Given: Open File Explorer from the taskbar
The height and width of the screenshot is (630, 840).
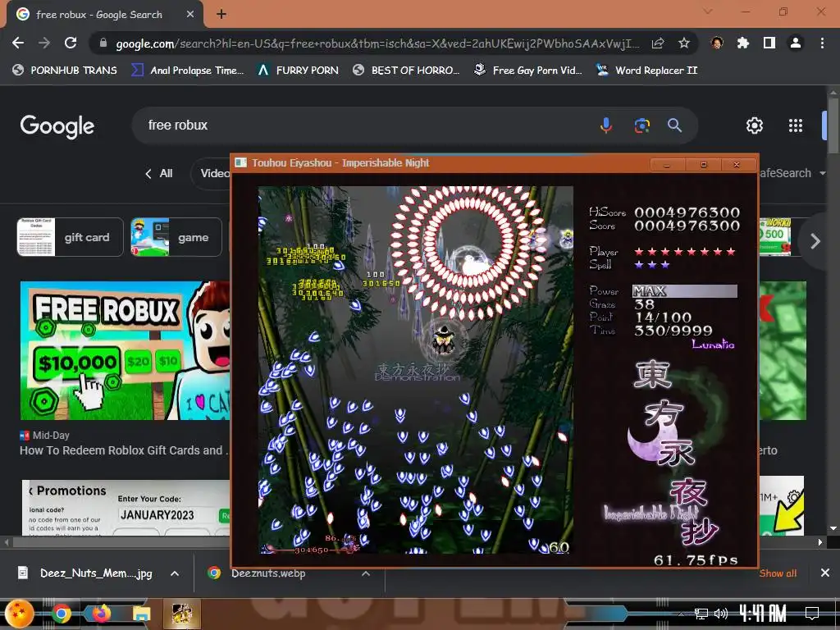Looking at the screenshot, I should pyautogui.click(x=141, y=614).
